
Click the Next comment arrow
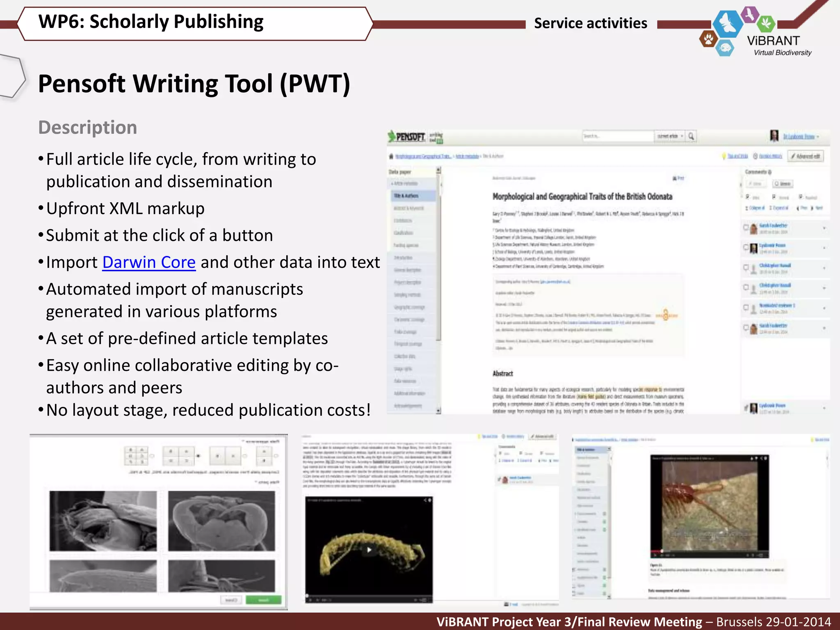click(x=812, y=208)
